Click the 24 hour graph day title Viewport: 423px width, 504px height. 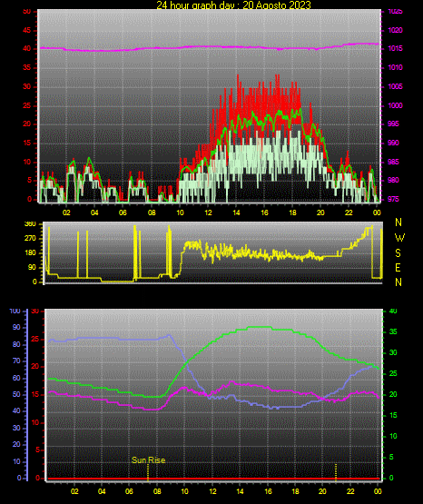[x=233, y=5]
